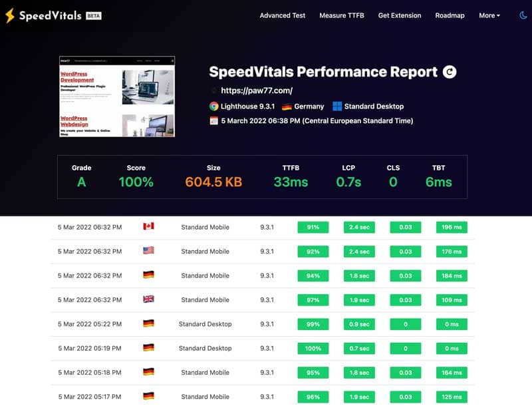
Task: Click the Germany flag beside Lighthouse 9.3.1
Action: coord(287,106)
